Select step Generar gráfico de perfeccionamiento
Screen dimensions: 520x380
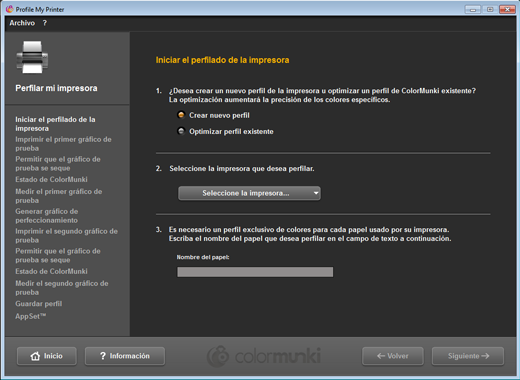pos(47,216)
